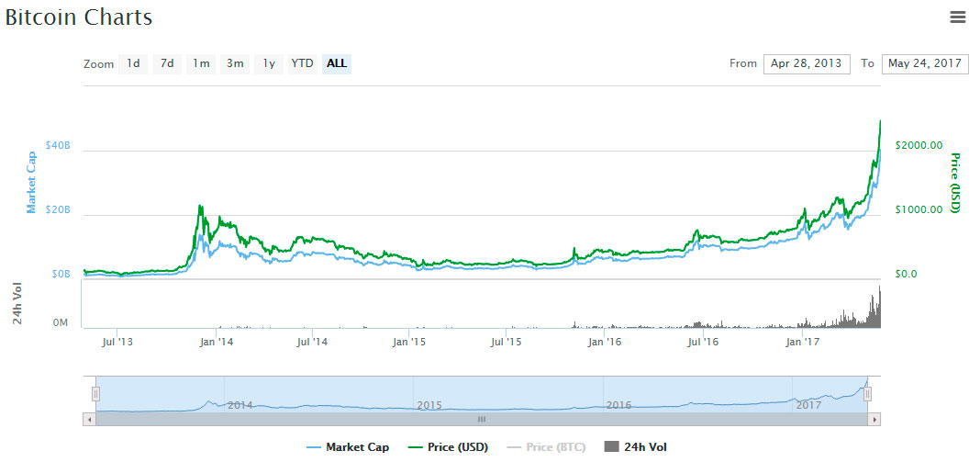Image resolution: width=980 pixels, height=462 pixels.
Task: Click the 0M volume axis label
Action: point(60,322)
